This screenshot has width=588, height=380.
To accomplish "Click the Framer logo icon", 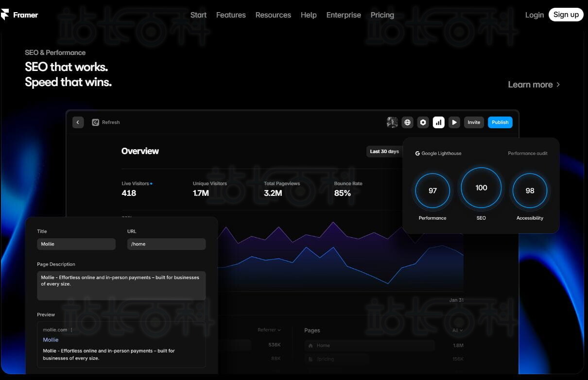I will click(5, 15).
